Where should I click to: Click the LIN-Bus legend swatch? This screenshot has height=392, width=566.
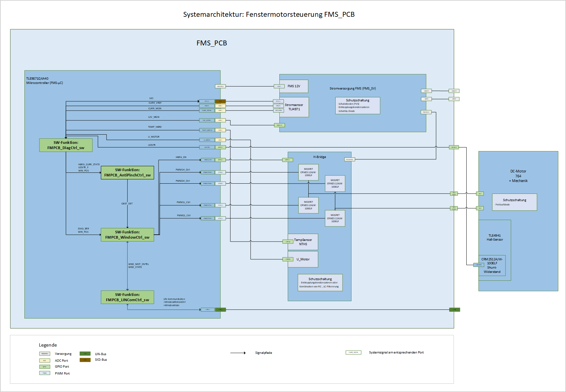[85, 354]
